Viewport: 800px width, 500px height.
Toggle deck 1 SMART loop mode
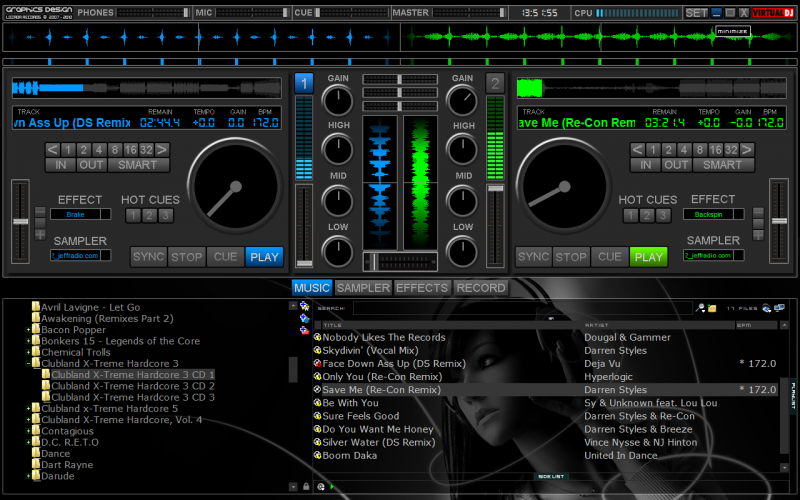click(138, 165)
